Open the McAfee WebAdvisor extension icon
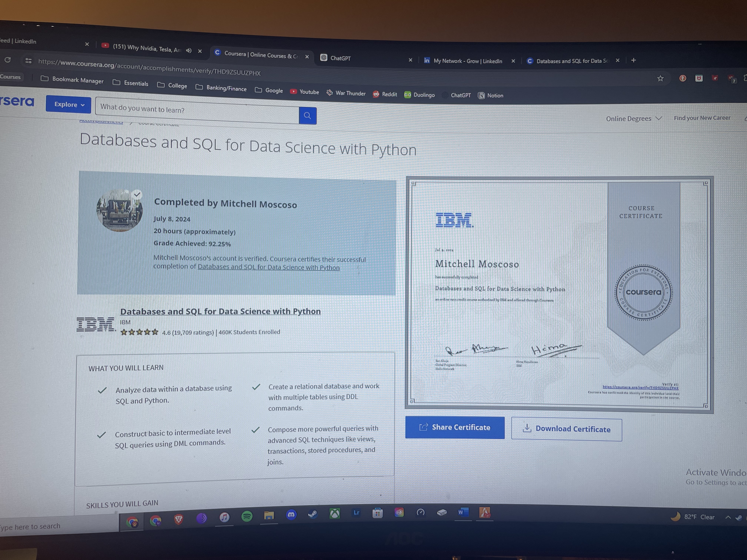The width and height of the screenshot is (747, 560). point(699,78)
